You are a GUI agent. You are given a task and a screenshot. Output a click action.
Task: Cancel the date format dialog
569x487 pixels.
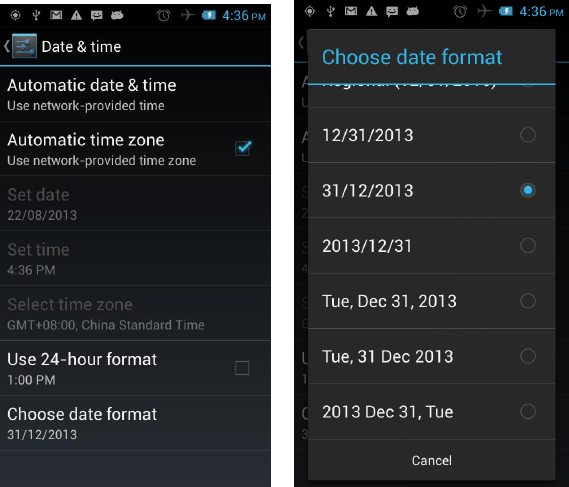431,461
